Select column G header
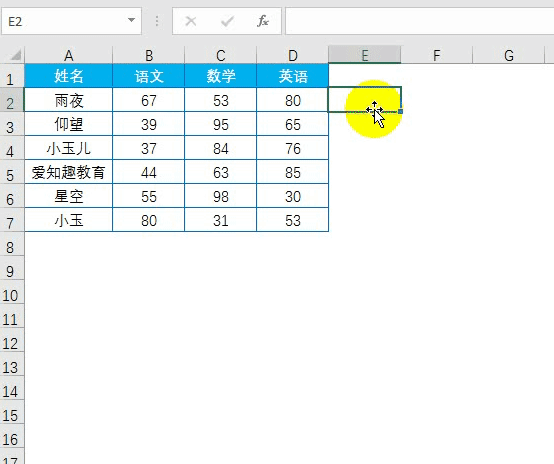 tap(508, 55)
